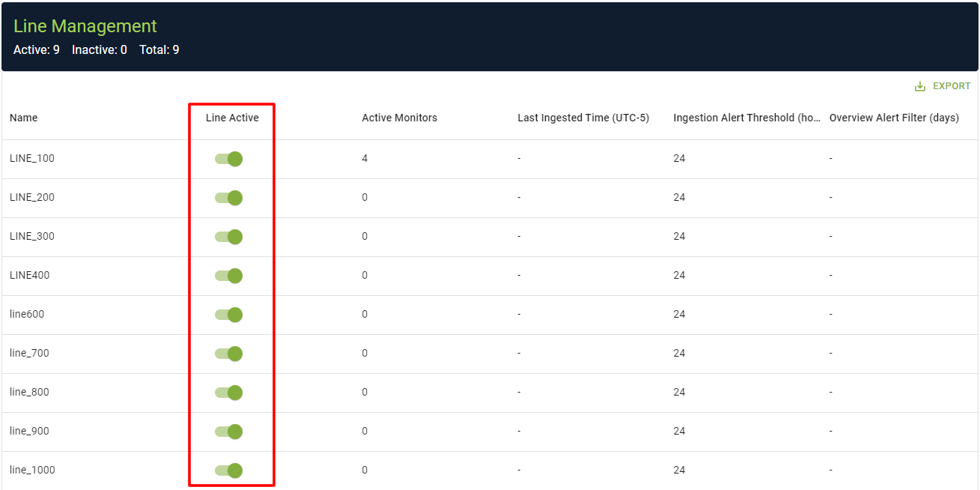Image resolution: width=980 pixels, height=490 pixels.
Task: Toggle Line Active switch for LINE_100
Action: point(229,159)
